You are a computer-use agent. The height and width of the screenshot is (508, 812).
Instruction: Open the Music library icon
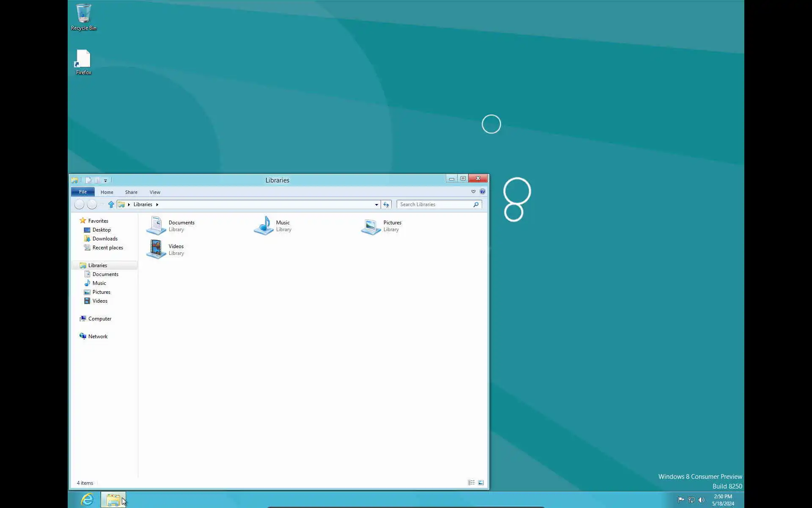(x=264, y=226)
